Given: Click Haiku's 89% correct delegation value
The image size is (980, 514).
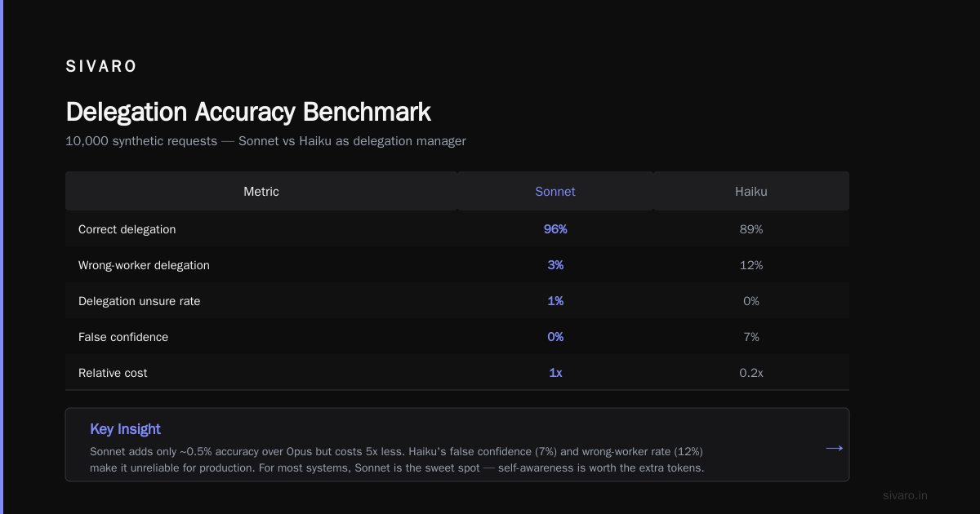Looking at the screenshot, I should pos(751,229).
